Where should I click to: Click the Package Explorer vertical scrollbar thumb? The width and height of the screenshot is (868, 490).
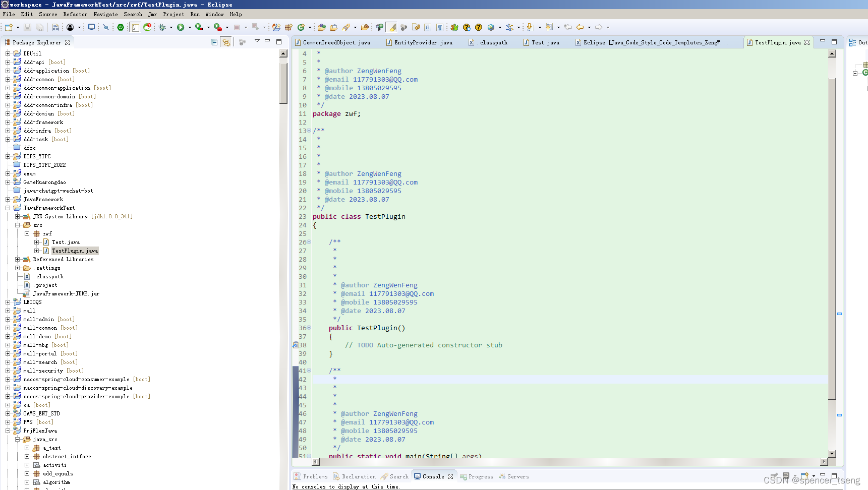[283, 83]
